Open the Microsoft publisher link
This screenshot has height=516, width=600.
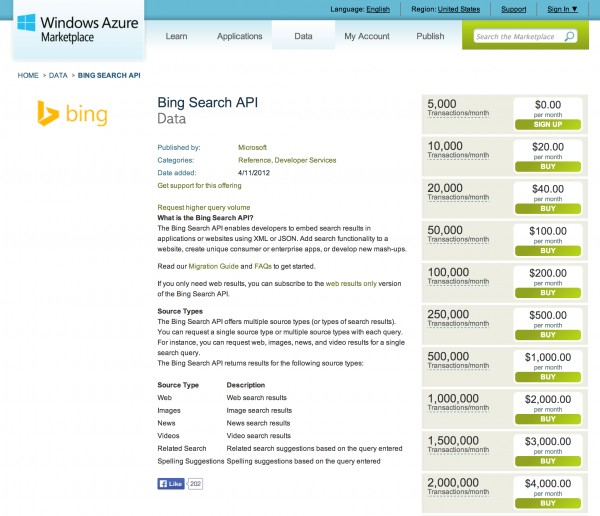point(252,147)
